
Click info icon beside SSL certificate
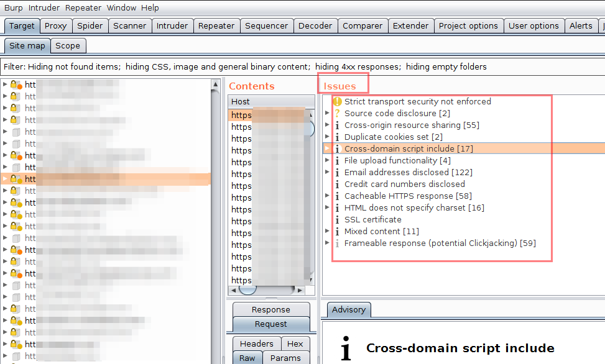(337, 220)
